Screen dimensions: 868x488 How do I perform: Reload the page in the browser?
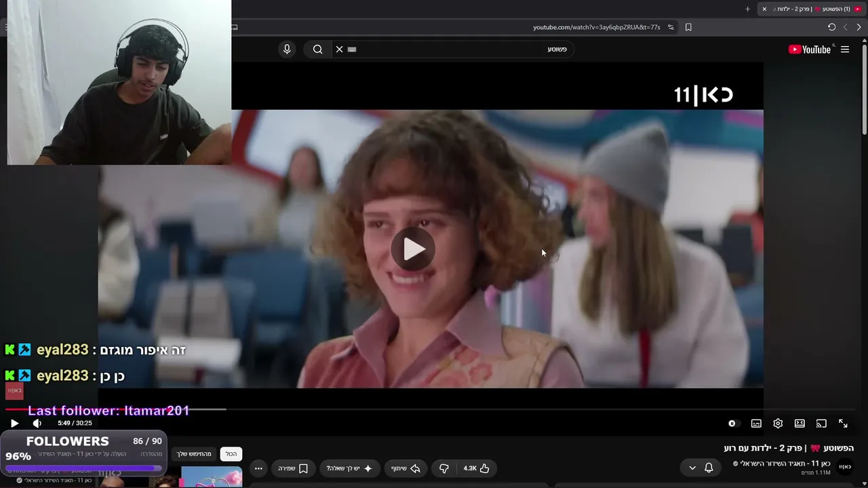831,27
